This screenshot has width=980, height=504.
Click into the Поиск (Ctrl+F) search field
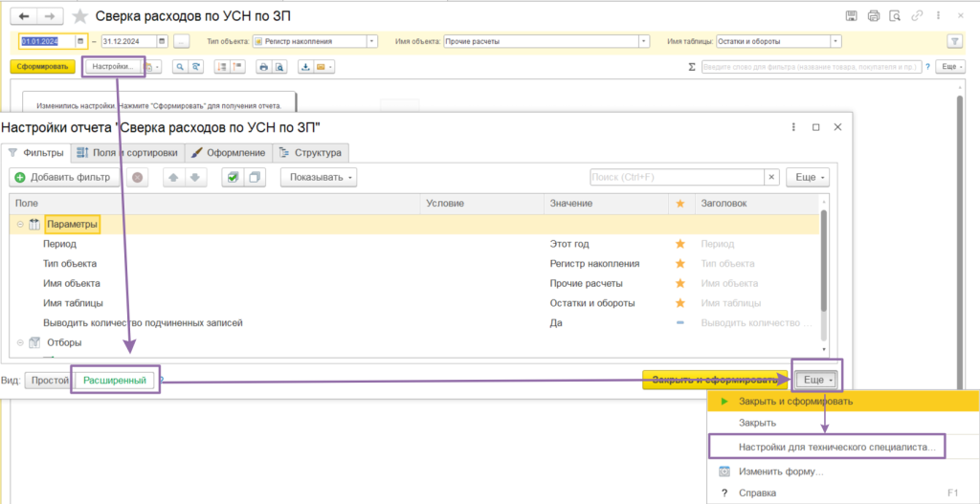tap(679, 177)
